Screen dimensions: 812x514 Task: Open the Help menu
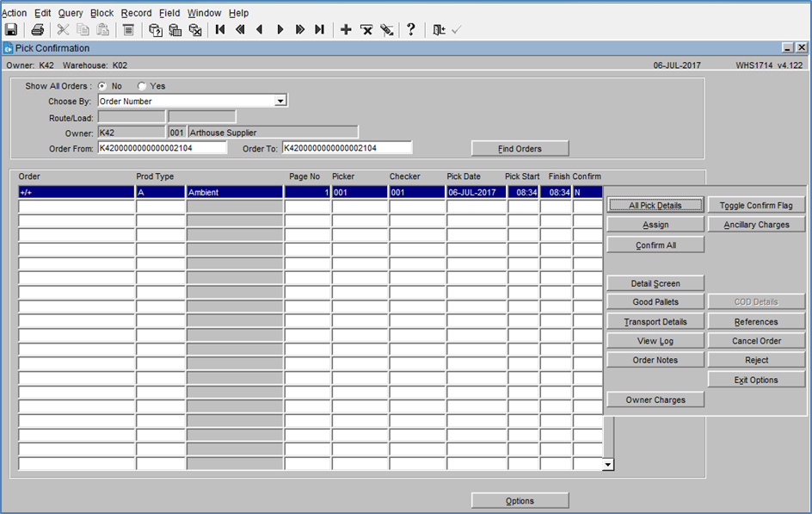239,13
